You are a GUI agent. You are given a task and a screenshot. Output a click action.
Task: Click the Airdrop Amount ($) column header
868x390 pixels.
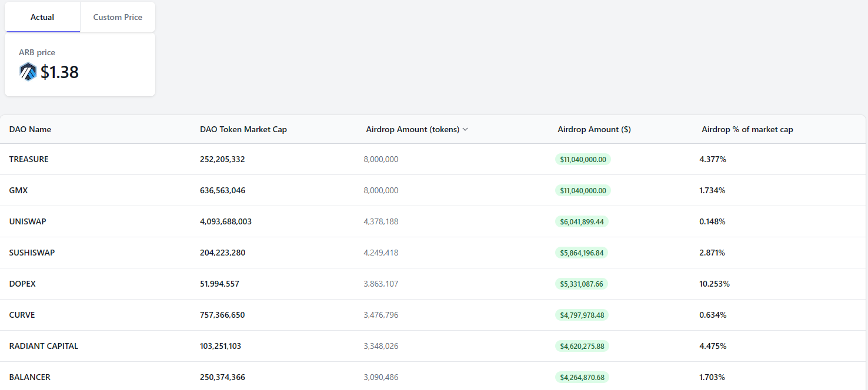coord(594,129)
